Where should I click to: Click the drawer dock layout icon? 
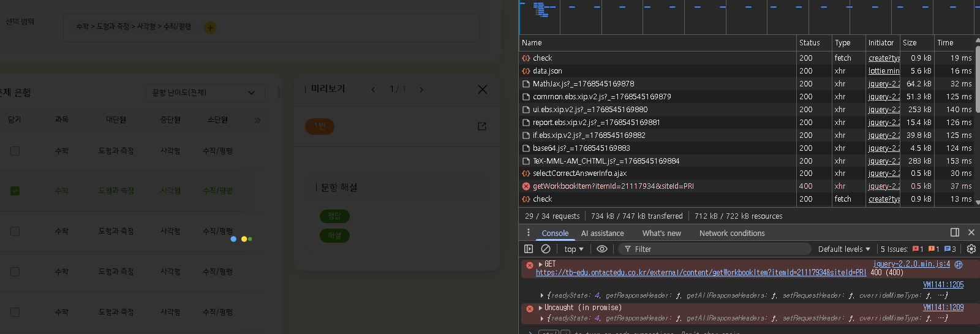(954, 232)
